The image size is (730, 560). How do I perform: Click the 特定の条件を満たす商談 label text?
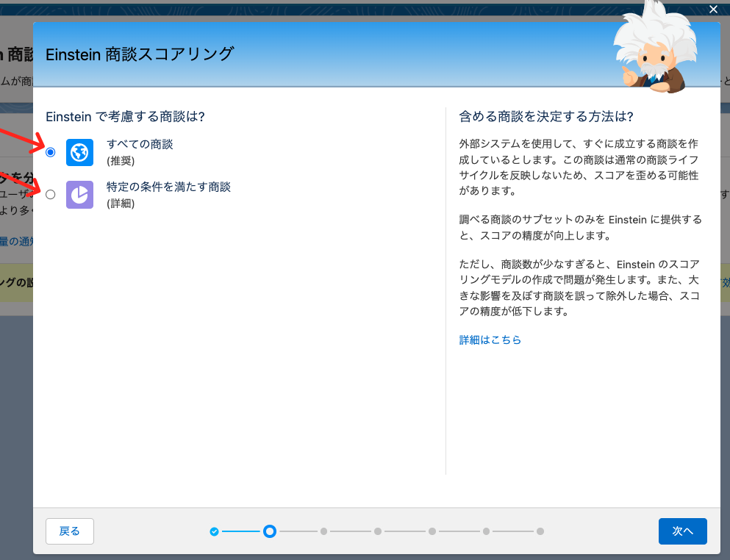tap(168, 187)
